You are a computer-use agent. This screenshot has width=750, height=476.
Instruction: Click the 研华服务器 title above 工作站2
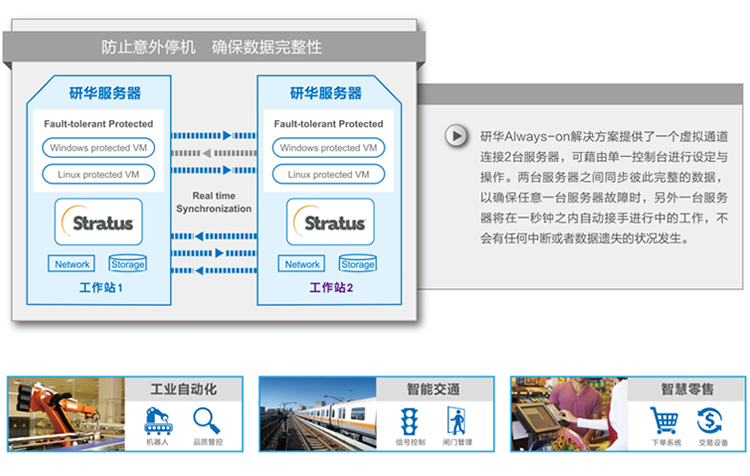tap(326, 93)
